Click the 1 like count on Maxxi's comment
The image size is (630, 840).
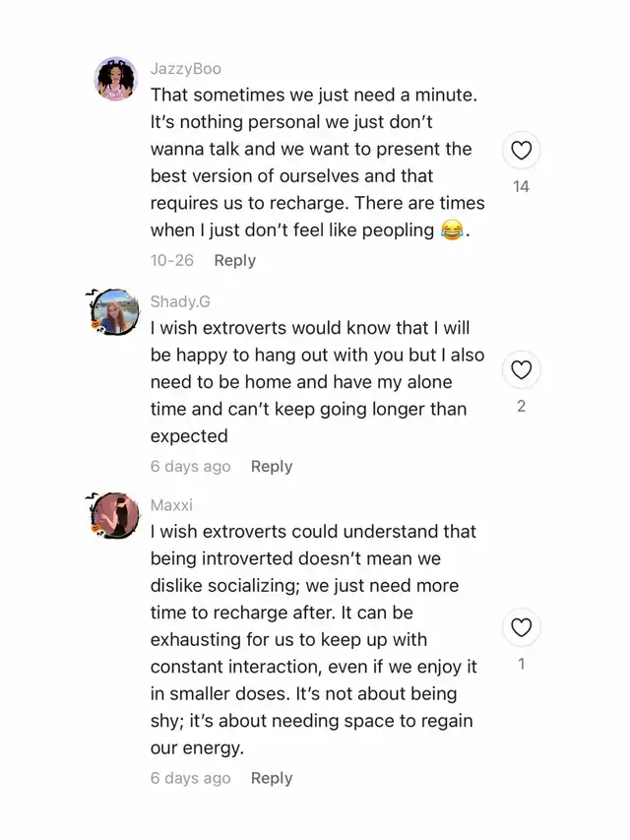pos(522,664)
